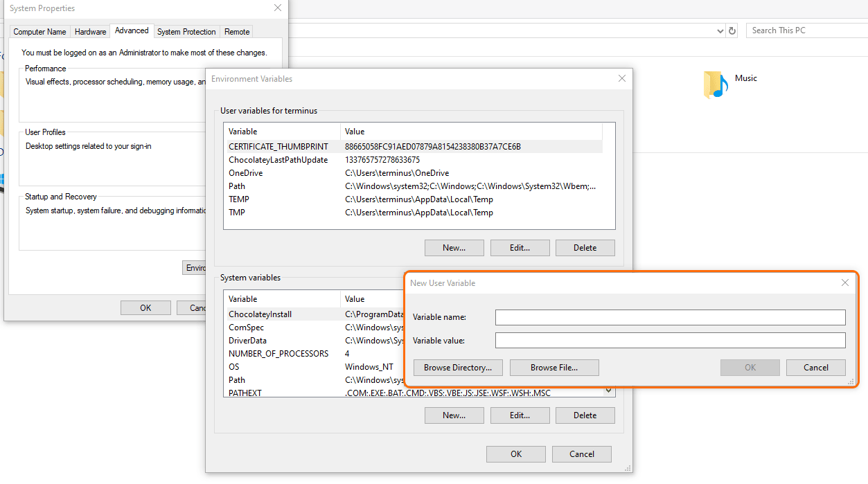The height and width of the screenshot is (484, 868).
Task: Confirm Environment Variables with OK
Action: [515, 454]
